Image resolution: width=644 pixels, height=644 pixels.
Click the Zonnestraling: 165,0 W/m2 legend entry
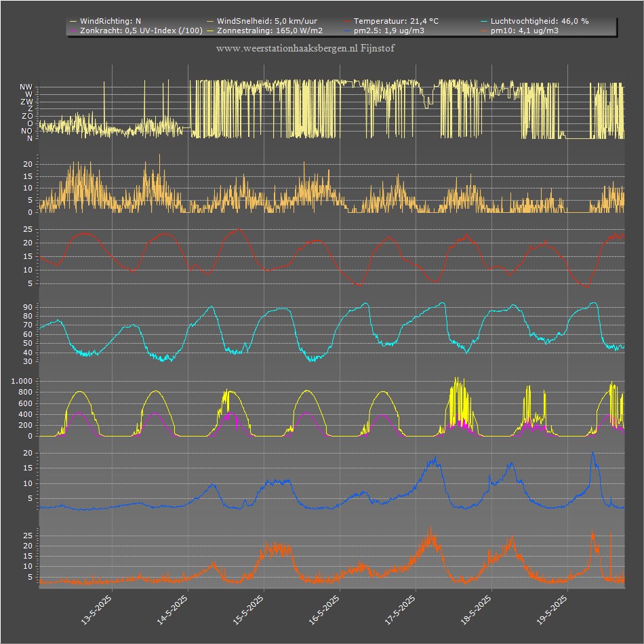[x=265, y=31]
